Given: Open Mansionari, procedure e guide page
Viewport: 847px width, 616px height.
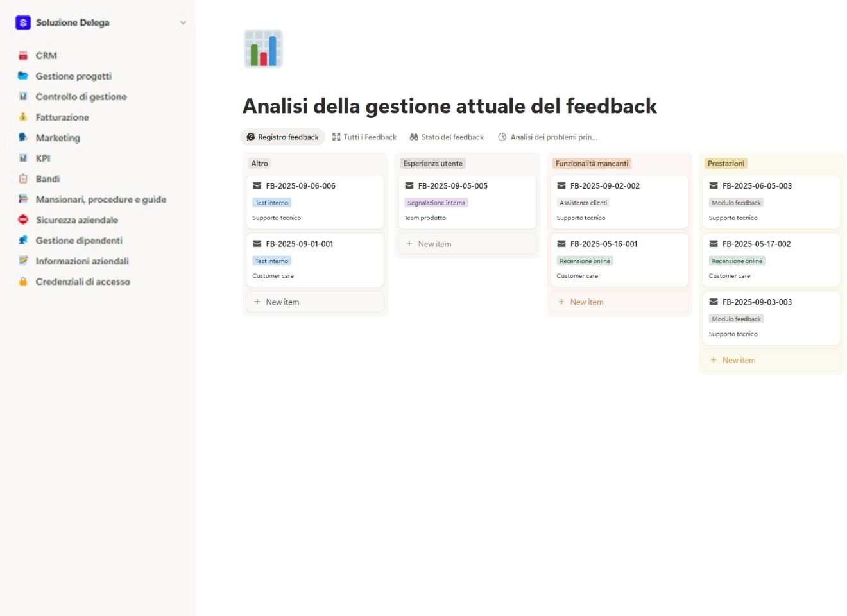Looking at the screenshot, I should coord(100,199).
